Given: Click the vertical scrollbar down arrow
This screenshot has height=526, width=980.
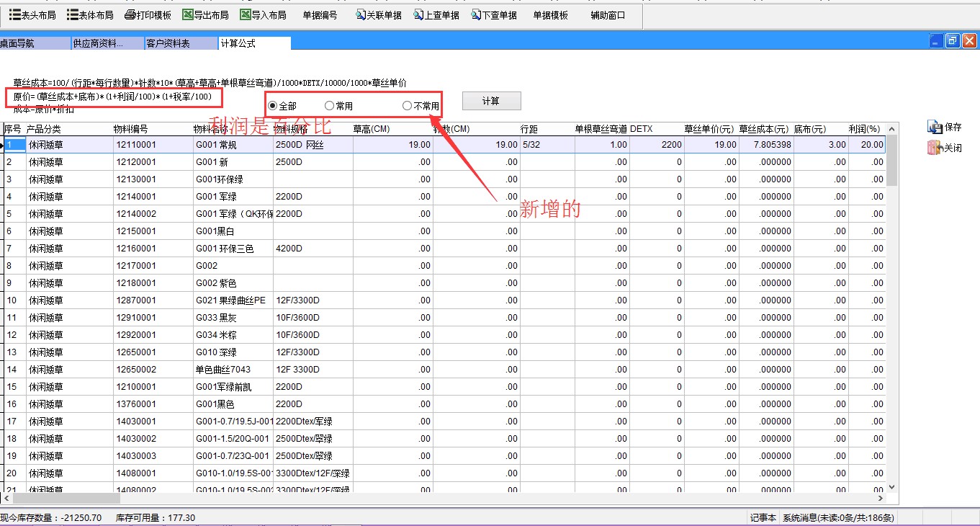Looking at the screenshot, I should 893,487.
